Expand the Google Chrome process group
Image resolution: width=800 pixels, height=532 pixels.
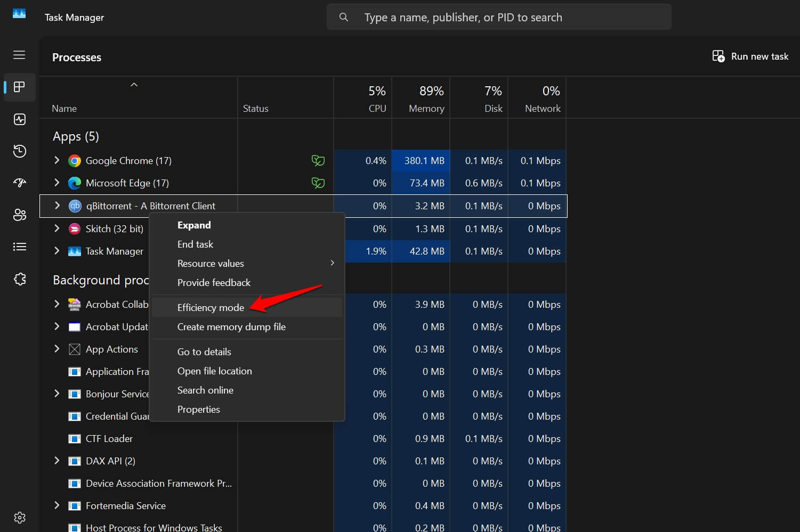coord(56,160)
